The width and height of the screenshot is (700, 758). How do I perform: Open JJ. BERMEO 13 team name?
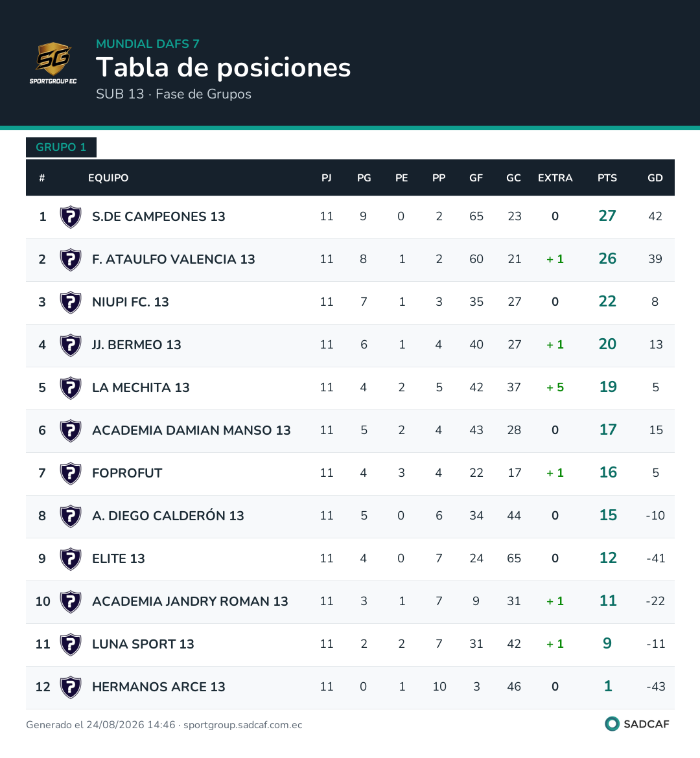tap(136, 345)
